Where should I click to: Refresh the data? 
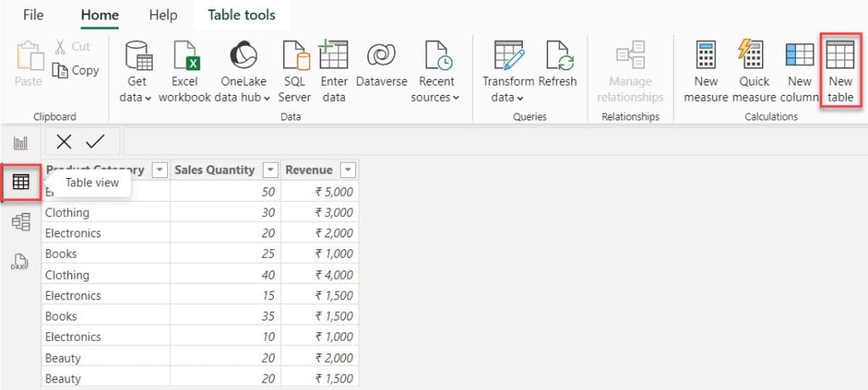[558, 64]
